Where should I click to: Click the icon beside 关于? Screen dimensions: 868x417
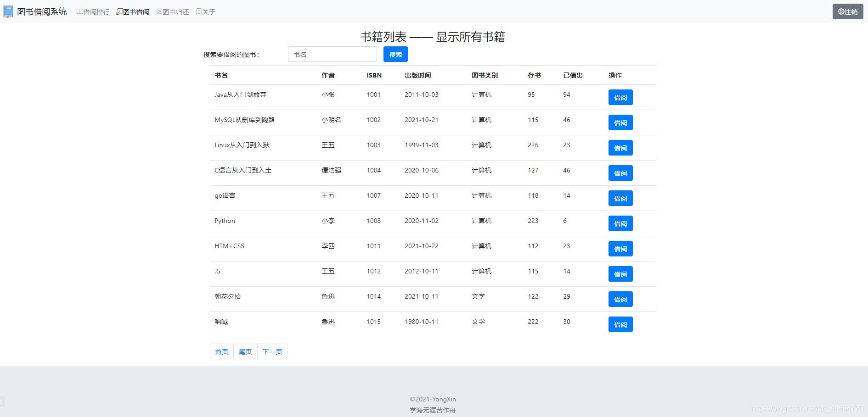(198, 11)
